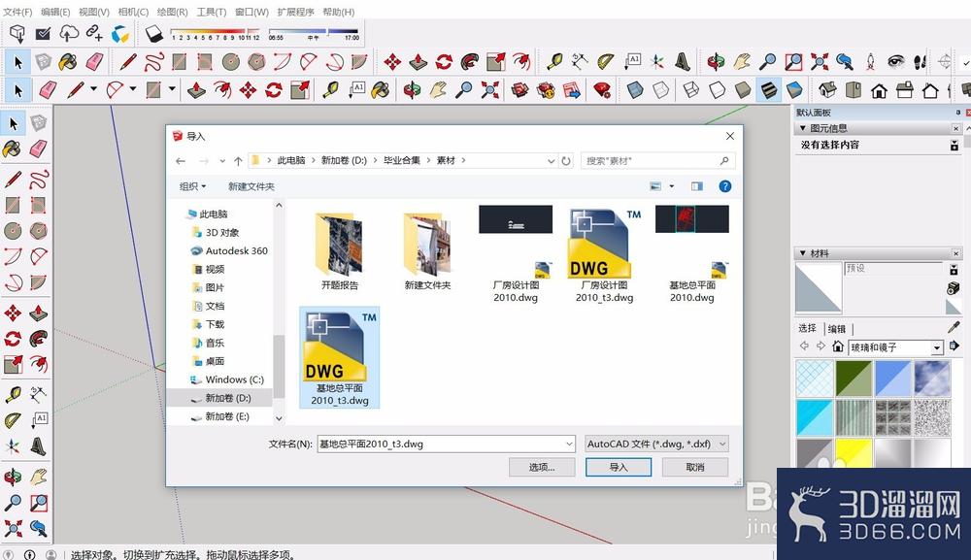The width and height of the screenshot is (971, 560).
Task: Click the In Model home icon
Action: point(838,346)
